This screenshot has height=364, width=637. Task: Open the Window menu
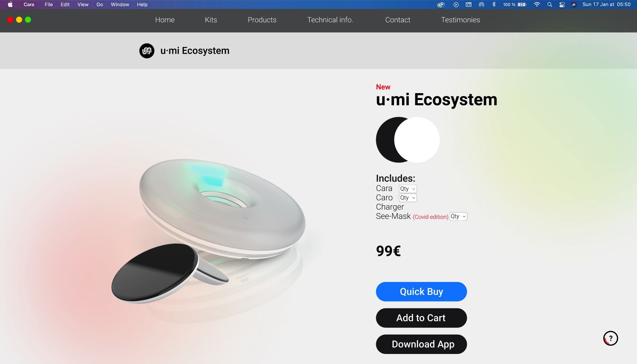pyautogui.click(x=120, y=5)
